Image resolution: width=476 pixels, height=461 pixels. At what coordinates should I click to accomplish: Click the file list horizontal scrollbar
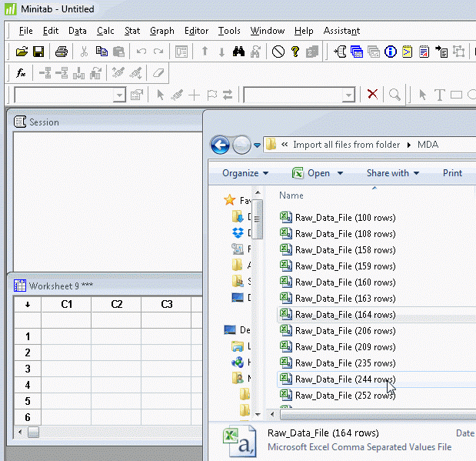(378, 415)
